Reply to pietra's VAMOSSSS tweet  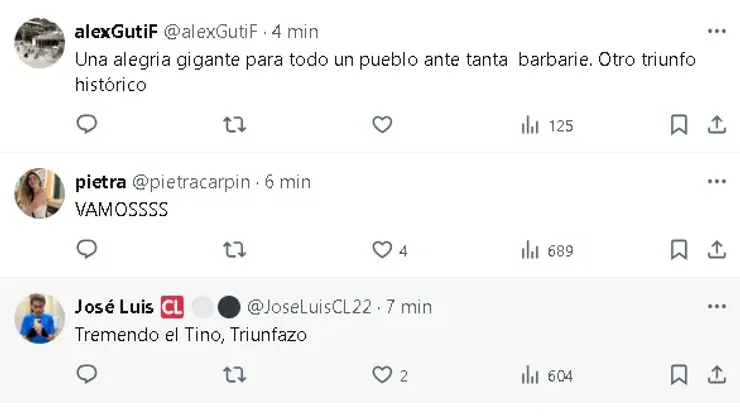click(87, 250)
